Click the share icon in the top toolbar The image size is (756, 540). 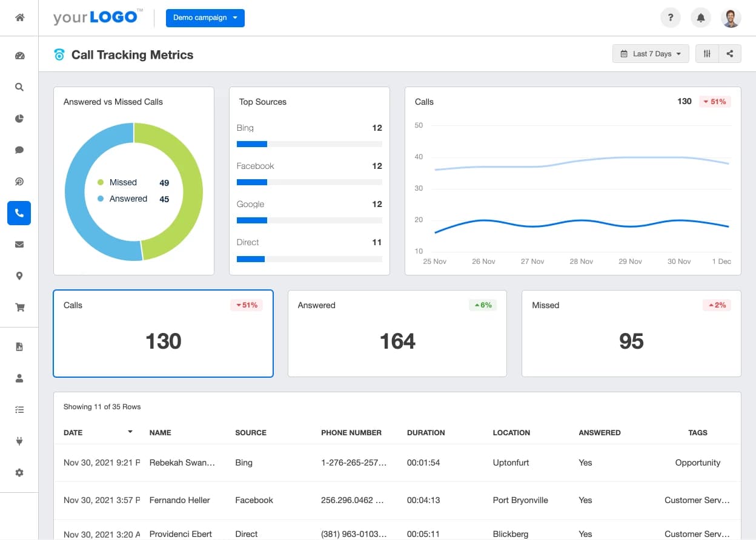click(x=729, y=53)
